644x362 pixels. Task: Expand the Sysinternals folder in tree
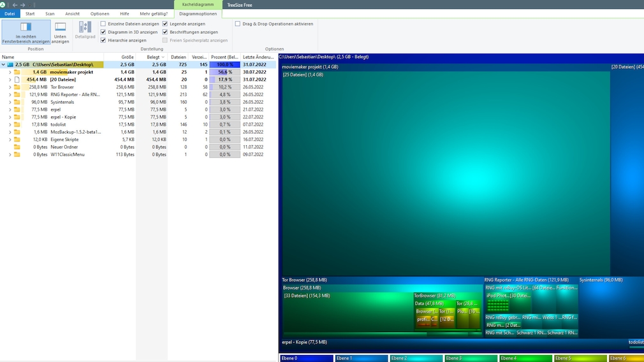pyautogui.click(x=10, y=102)
